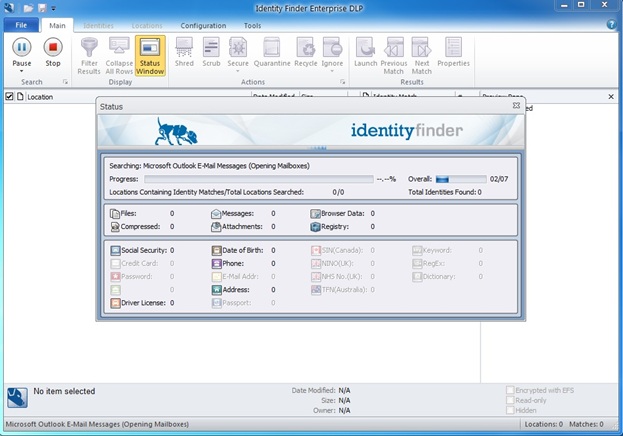Expand the Secure button dropdown arrow

pos(238,71)
